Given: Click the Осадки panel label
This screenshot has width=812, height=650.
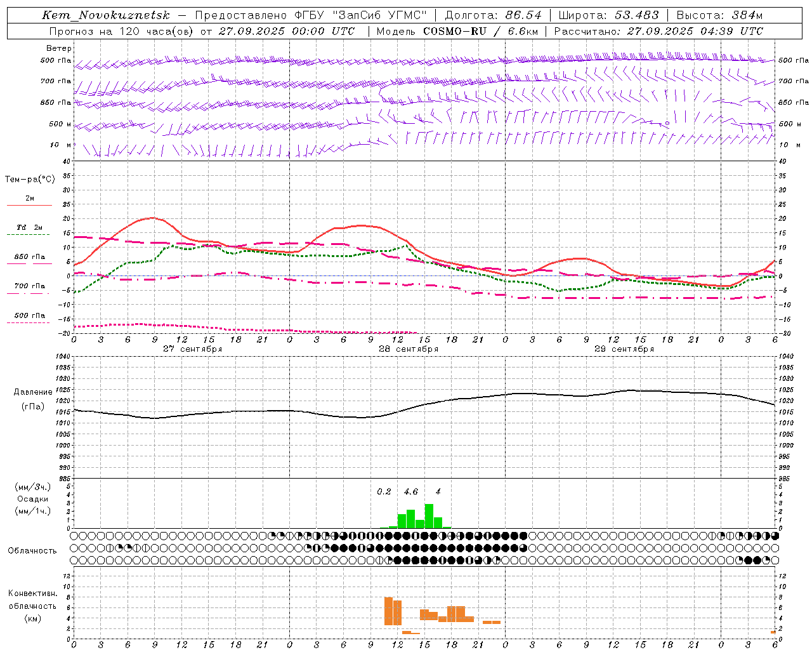Looking at the screenshot, I should [x=33, y=499].
